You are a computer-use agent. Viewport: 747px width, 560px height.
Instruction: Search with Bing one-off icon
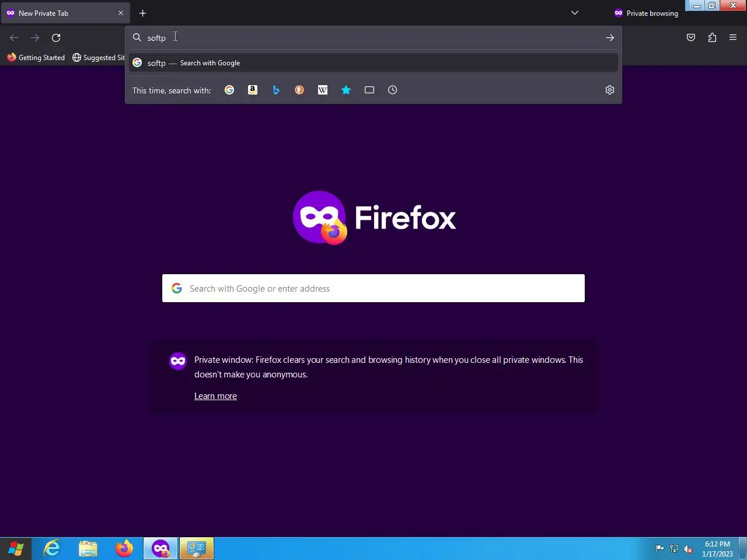(276, 90)
